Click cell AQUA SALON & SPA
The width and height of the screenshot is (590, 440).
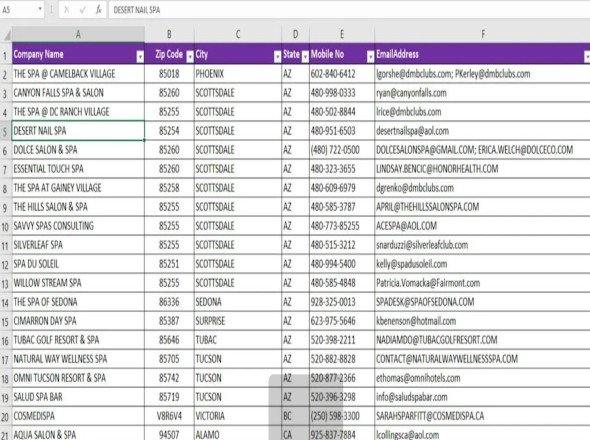(x=78, y=434)
